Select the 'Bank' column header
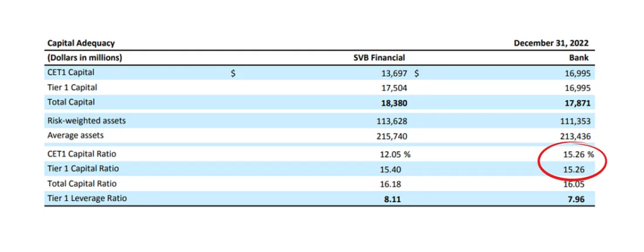Screen dimensions: 644x252 click(579, 58)
